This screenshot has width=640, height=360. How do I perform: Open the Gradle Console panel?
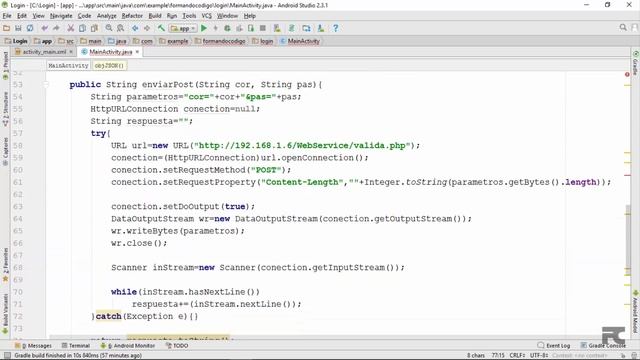[603, 346]
